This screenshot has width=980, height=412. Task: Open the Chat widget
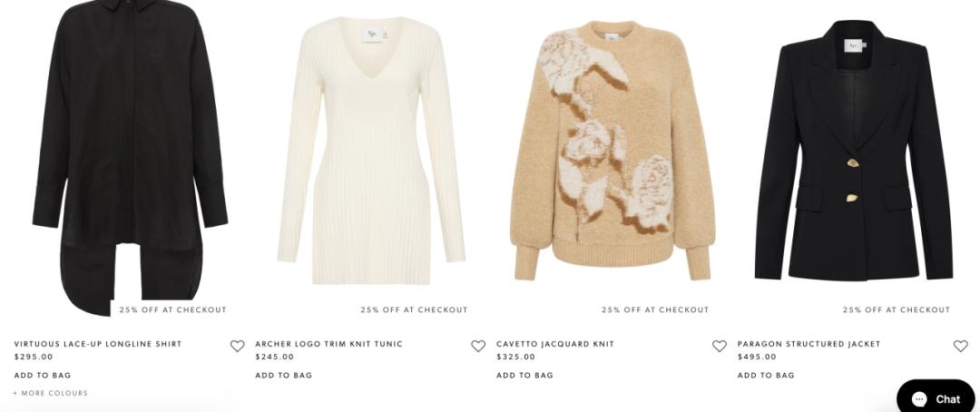click(x=936, y=398)
